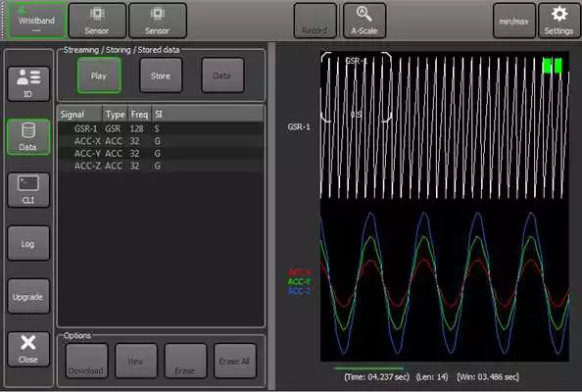The image size is (582, 392).
Task: Open Settings with the gear icon
Action: coord(558,21)
